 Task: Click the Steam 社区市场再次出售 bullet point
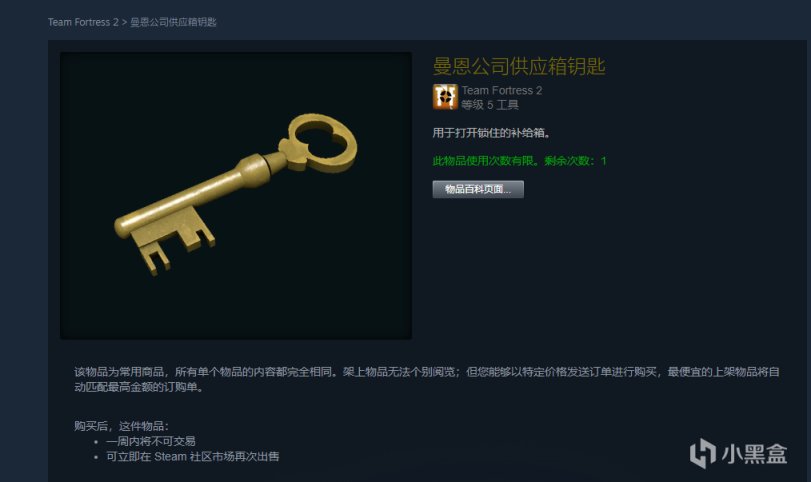point(192,457)
